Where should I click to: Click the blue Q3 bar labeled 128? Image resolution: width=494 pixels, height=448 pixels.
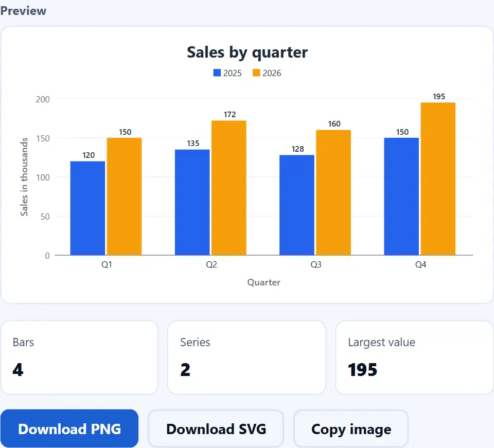click(297, 205)
